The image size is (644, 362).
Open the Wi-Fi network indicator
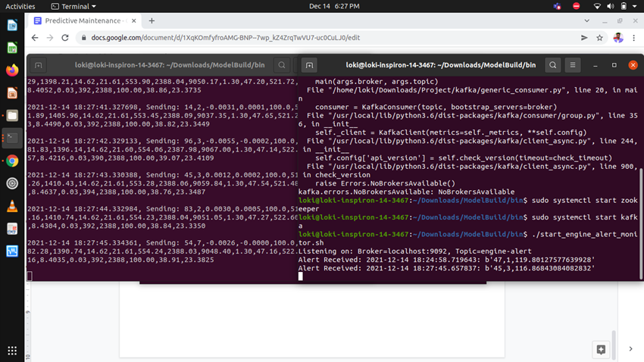(597, 6)
